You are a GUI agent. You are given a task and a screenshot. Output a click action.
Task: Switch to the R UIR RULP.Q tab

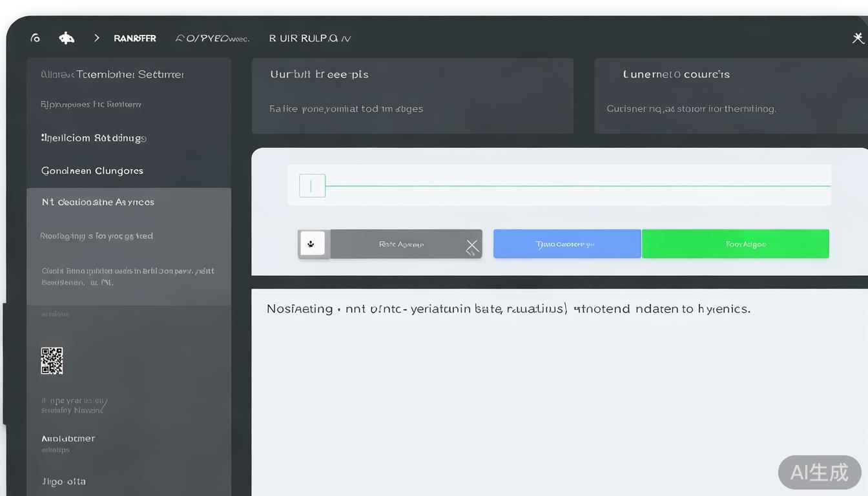pos(309,38)
